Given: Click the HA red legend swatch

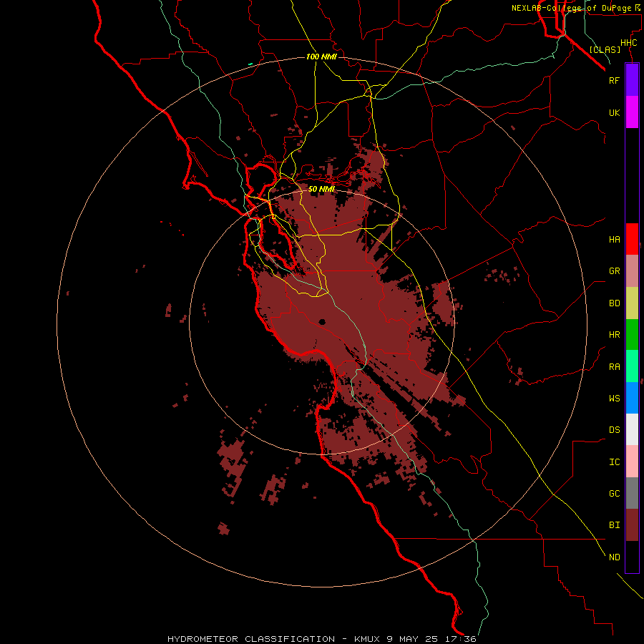Looking at the screenshot, I should (x=632, y=239).
